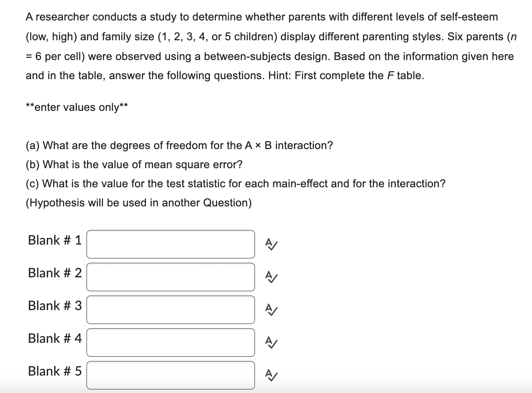Select the Blank # 5 label
This screenshot has width=532, height=393.
pos(54,371)
